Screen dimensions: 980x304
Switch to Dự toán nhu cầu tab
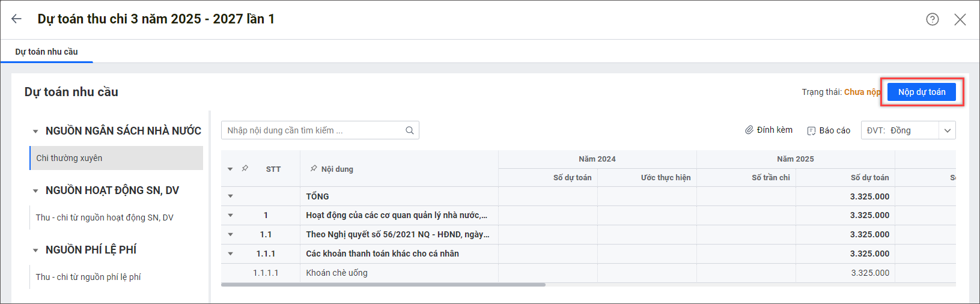[x=46, y=52]
